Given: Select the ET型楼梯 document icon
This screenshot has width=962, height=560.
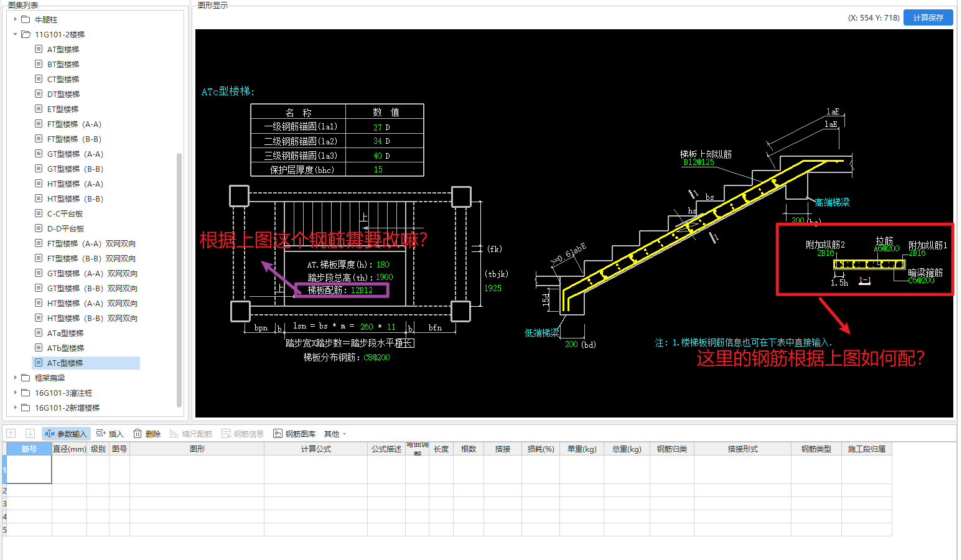Looking at the screenshot, I should coord(39,109).
